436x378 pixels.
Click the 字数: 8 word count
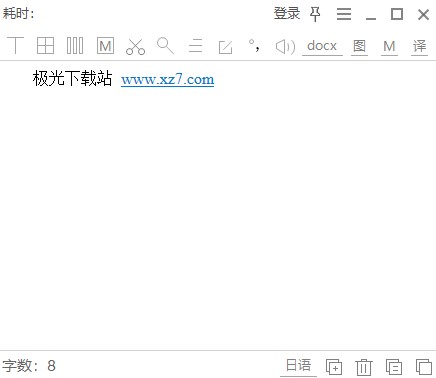click(x=29, y=366)
